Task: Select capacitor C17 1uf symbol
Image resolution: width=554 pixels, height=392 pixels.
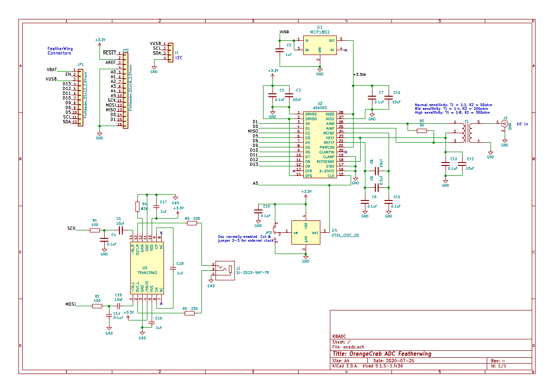Action: click(156, 207)
